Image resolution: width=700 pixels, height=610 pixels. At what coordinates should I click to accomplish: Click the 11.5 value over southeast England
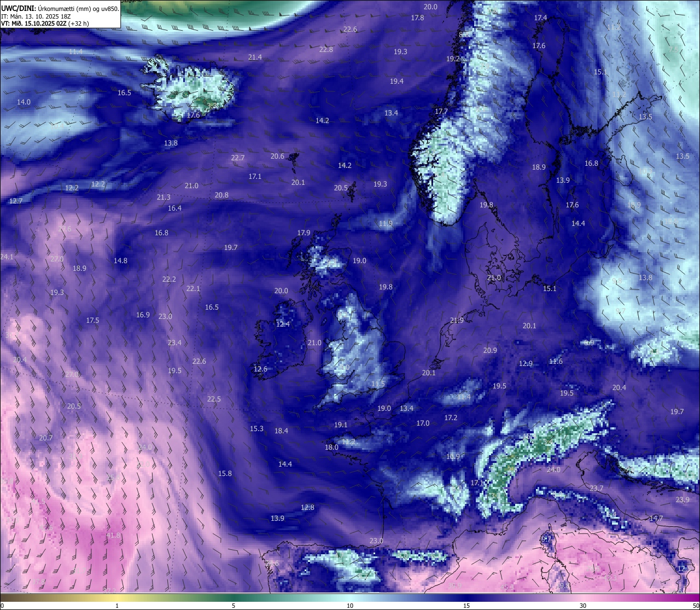(x=378, y=385)
